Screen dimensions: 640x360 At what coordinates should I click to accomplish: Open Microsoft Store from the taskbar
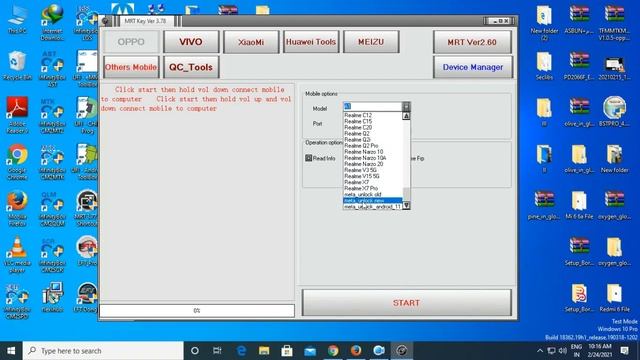click(x=287, y=351)
